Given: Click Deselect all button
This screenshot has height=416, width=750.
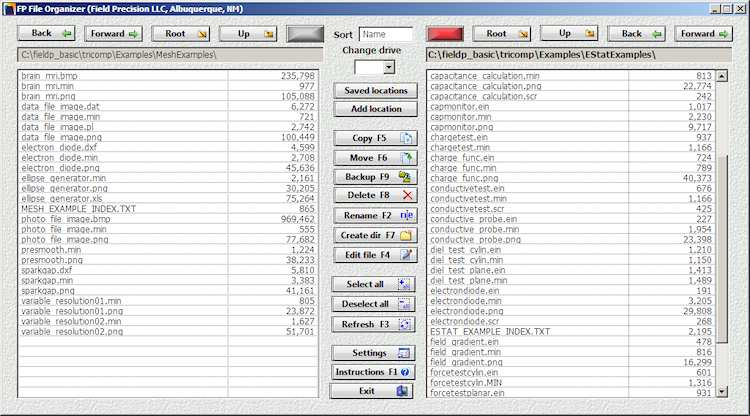Looking at the screenshot, I should (x=373, y=305).
